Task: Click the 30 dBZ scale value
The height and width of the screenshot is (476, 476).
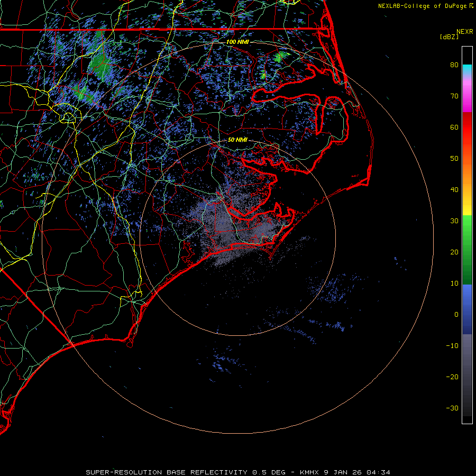Action: point(454,221)
